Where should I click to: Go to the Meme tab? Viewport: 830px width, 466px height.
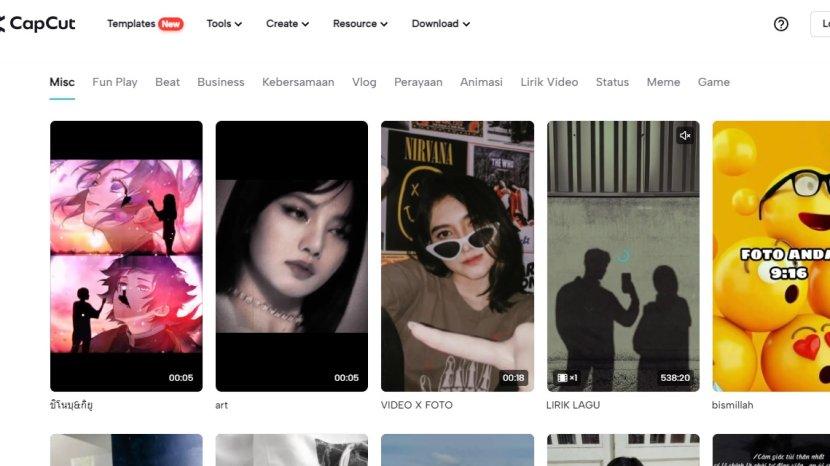pos(663,82)
